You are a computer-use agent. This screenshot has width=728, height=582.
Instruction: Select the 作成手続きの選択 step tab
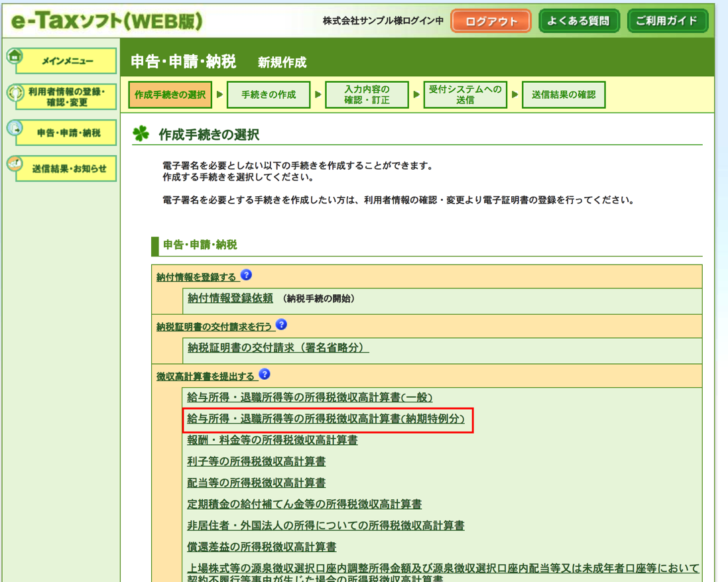(x=170, y=95)
